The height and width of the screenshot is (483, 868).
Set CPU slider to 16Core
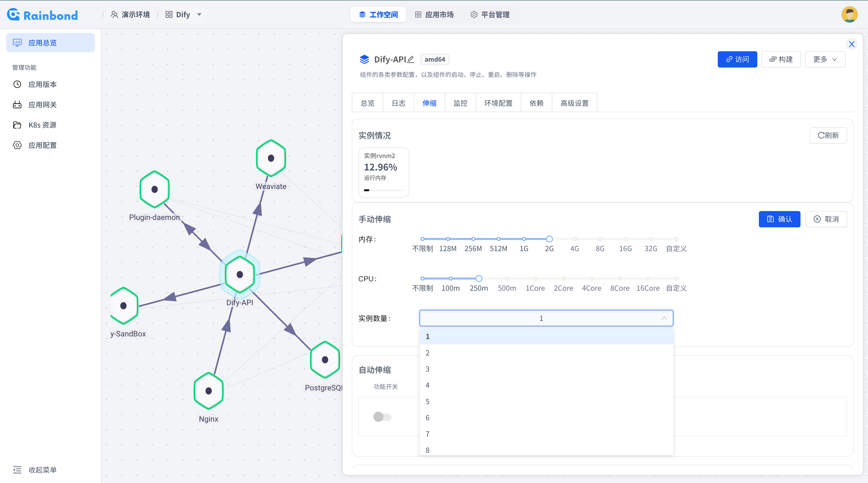[x=648, y=279]
